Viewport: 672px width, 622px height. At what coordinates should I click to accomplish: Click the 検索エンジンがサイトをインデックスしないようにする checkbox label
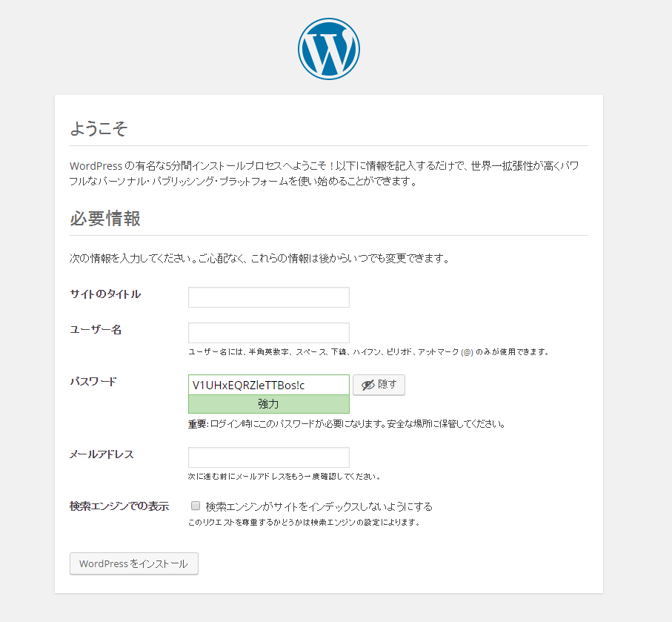click(x=319, y=506)
